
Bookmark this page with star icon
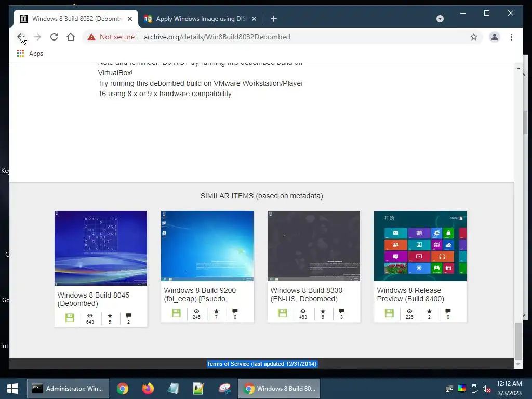coord(474,37)
